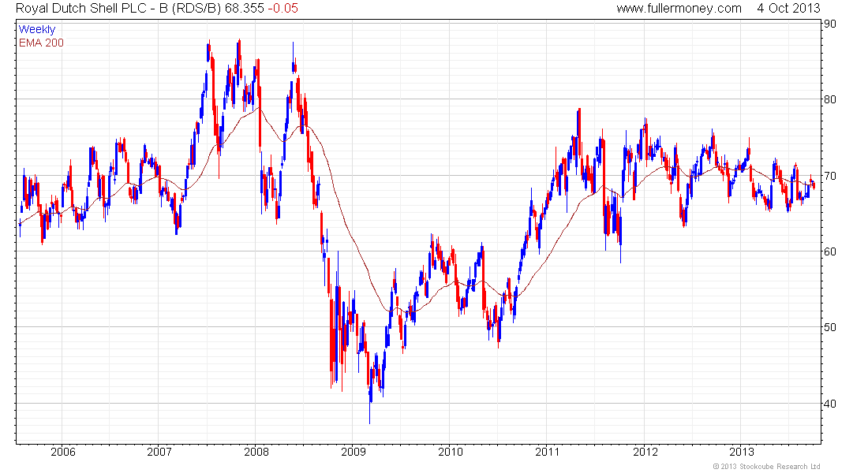Click the 90 price axis label
Viewport: 868px width, 473px height.
point(830,24)
